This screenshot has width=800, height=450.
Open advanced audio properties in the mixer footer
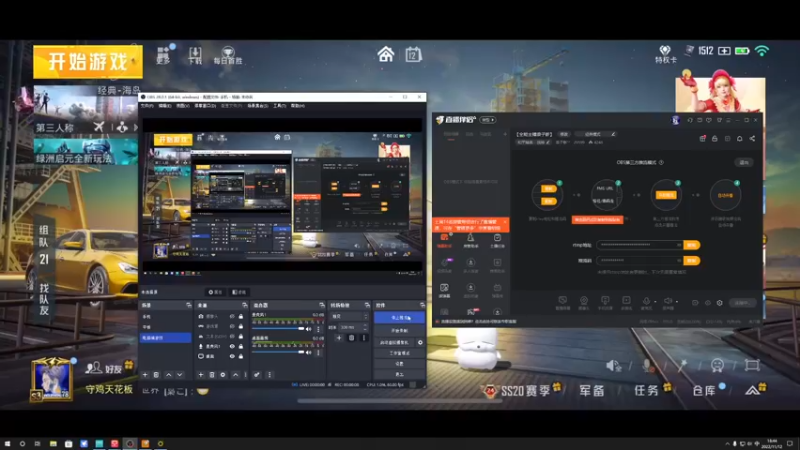(x=257, y=375)
